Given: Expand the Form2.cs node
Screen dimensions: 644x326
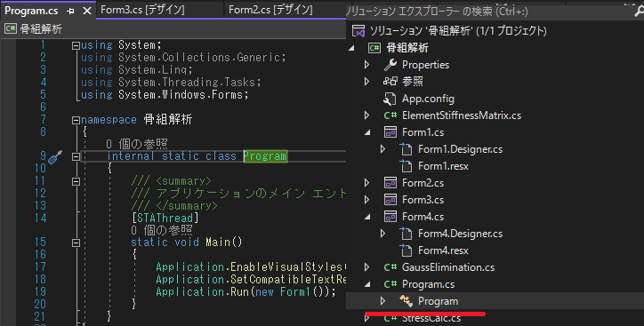Looking at the screenshot, I should [x=366, y=183].
